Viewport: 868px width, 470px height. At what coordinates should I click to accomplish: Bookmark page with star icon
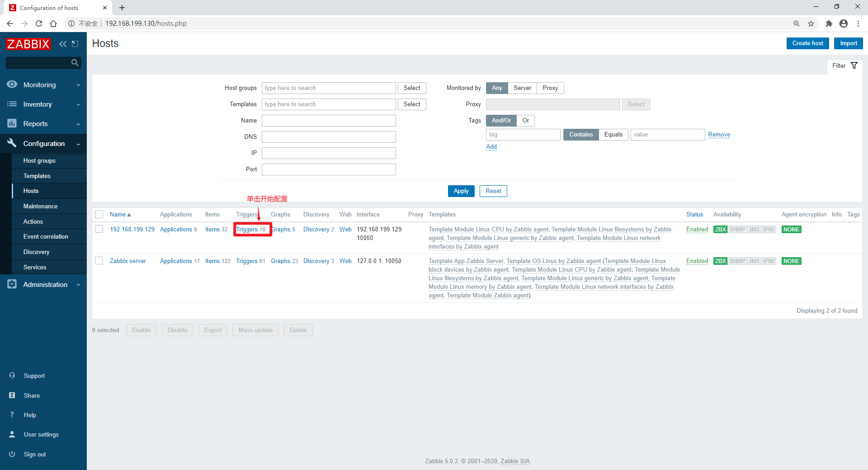(811, 23)
